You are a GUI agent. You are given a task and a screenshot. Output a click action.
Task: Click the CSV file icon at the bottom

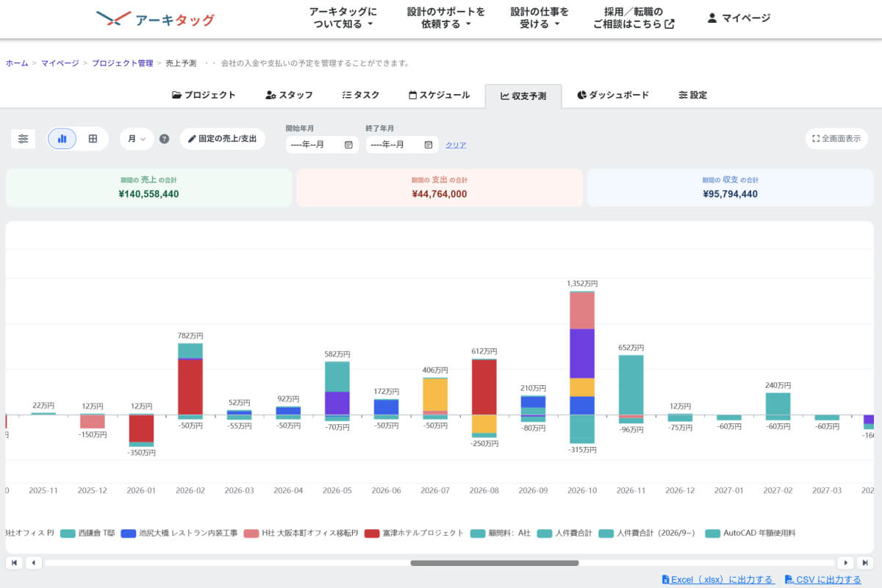click(789, 580)
